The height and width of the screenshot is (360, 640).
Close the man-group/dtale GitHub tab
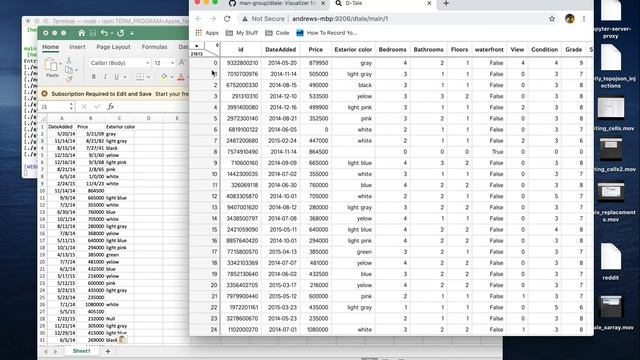323,3
